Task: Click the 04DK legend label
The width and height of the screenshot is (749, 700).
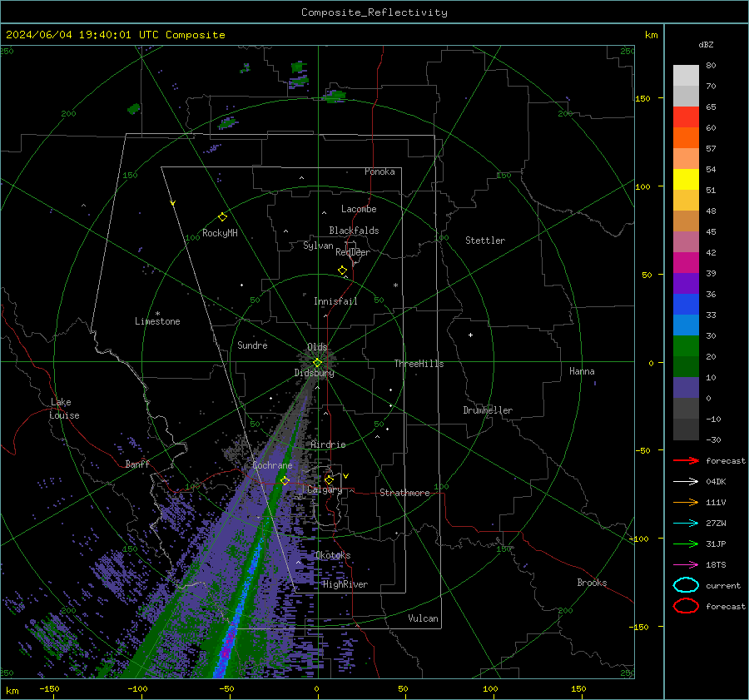Action: coord(716,482)
